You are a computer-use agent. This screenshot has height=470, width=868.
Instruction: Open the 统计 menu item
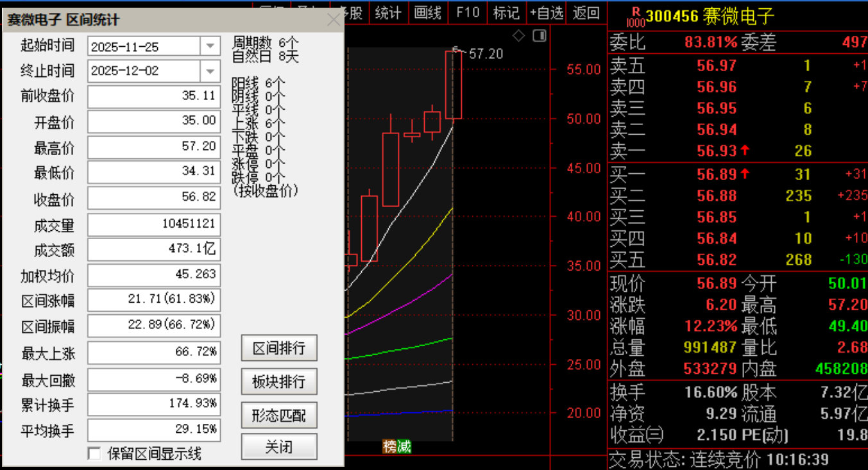(x=387, y=12)
